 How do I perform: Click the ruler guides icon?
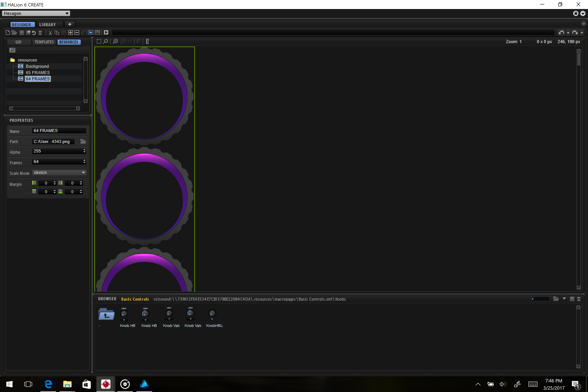point(147,42)
